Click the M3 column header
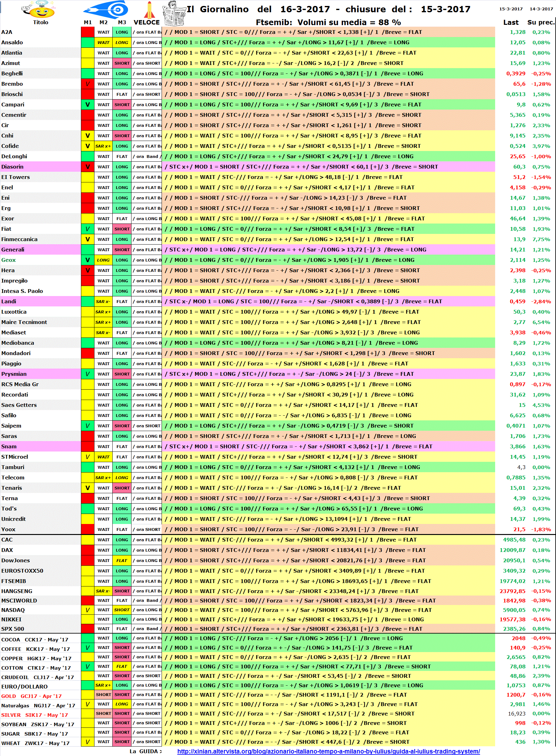Viewport: 556px width, 756px height. coord(122,22)
